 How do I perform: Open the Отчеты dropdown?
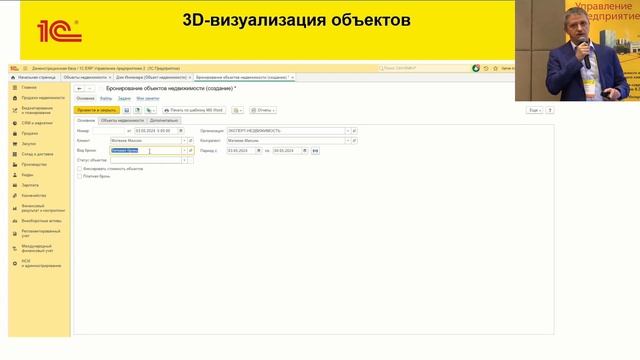coord(263,110)
